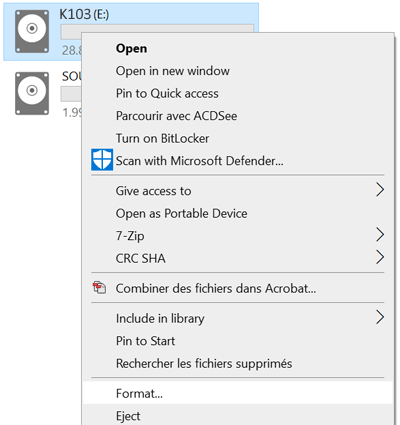400x425 pixels.
Task: Click the Acrobat combine files icon
Action: (x=99, y=288)
